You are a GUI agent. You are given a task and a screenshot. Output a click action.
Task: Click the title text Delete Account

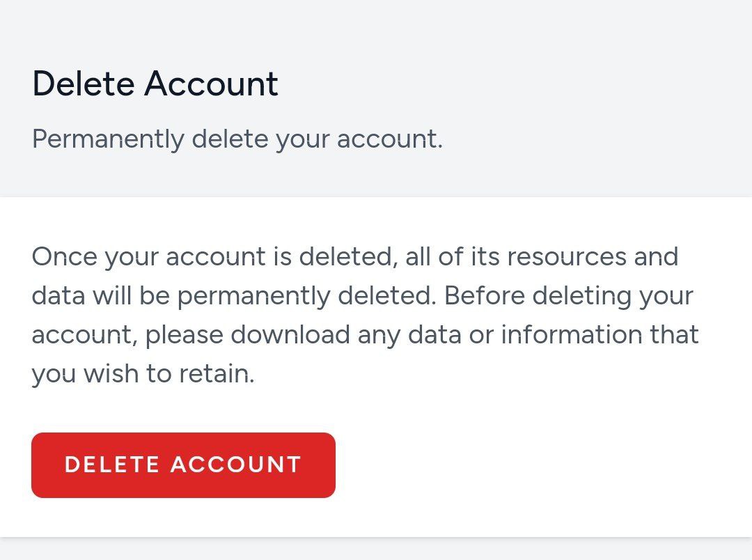pyautogui.click(x=155, y=84)
